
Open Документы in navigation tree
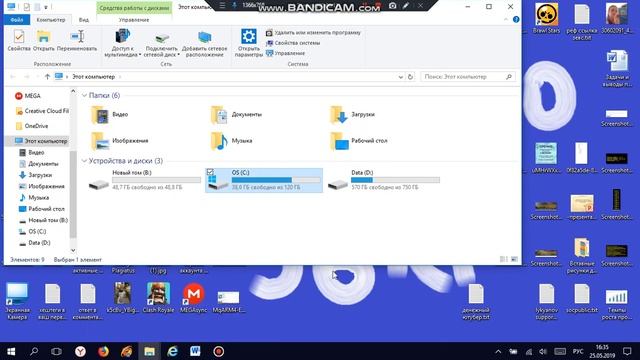(39, 164)
